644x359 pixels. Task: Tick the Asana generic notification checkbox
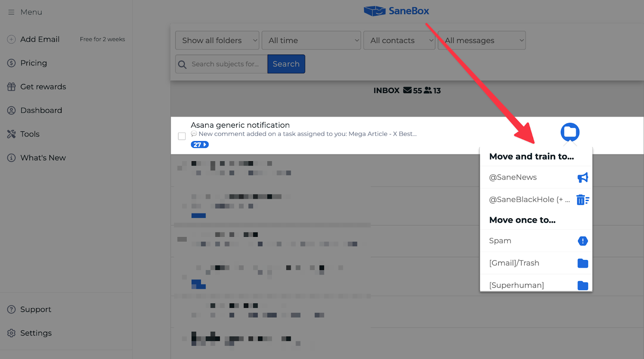click(182, 136)
